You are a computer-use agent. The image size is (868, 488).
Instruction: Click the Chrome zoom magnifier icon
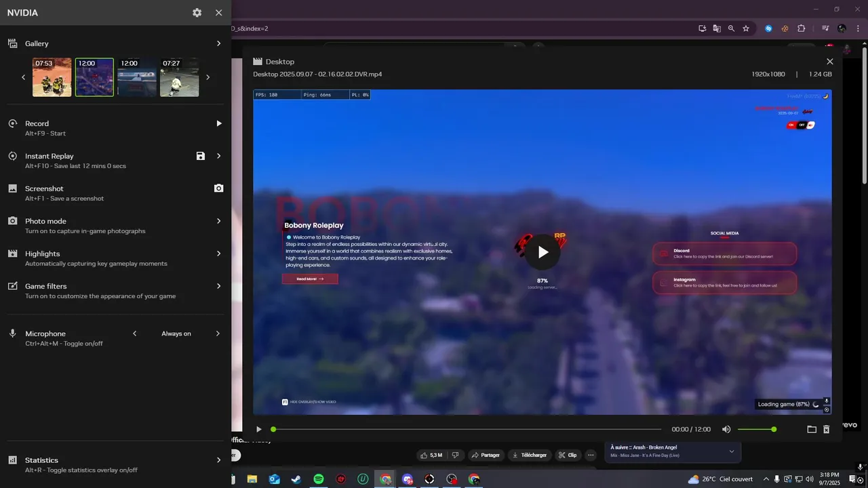[x=731, y=28]
